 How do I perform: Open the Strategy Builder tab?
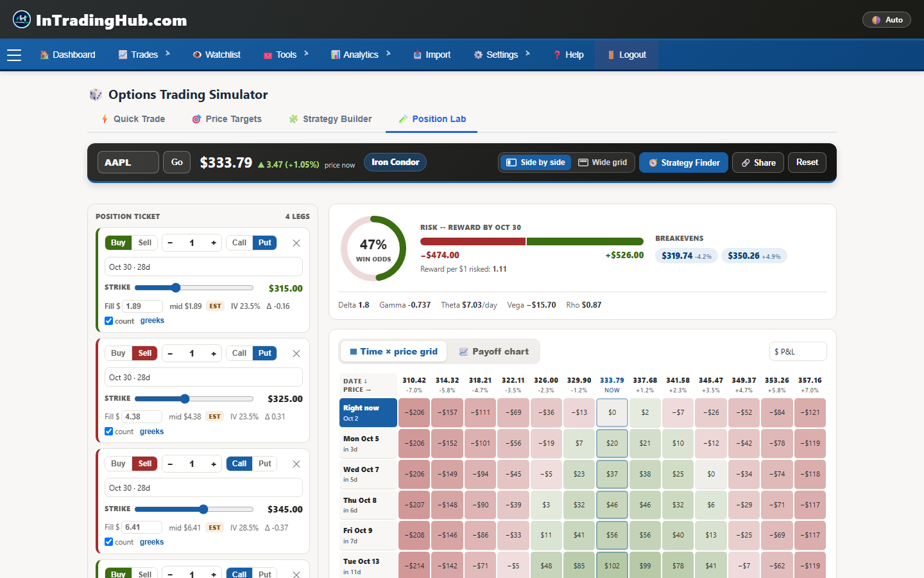[x=330, y=119]
